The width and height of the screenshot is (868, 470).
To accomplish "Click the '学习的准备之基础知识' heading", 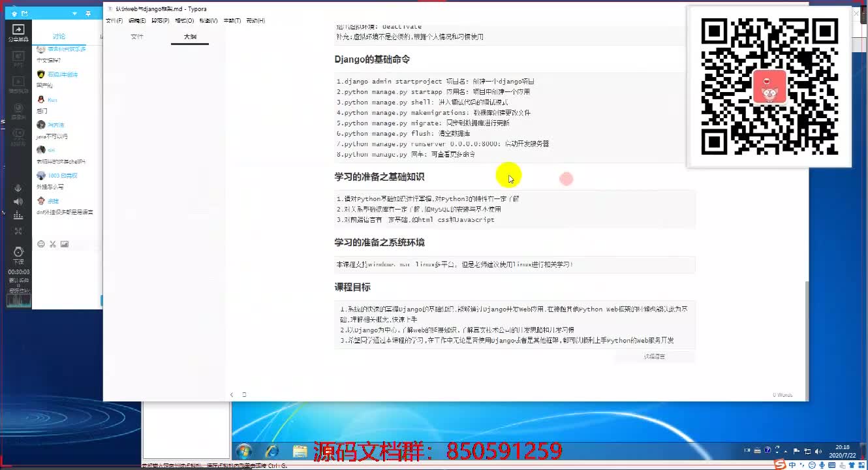I will pyautogui.click(x=379, y=177).
